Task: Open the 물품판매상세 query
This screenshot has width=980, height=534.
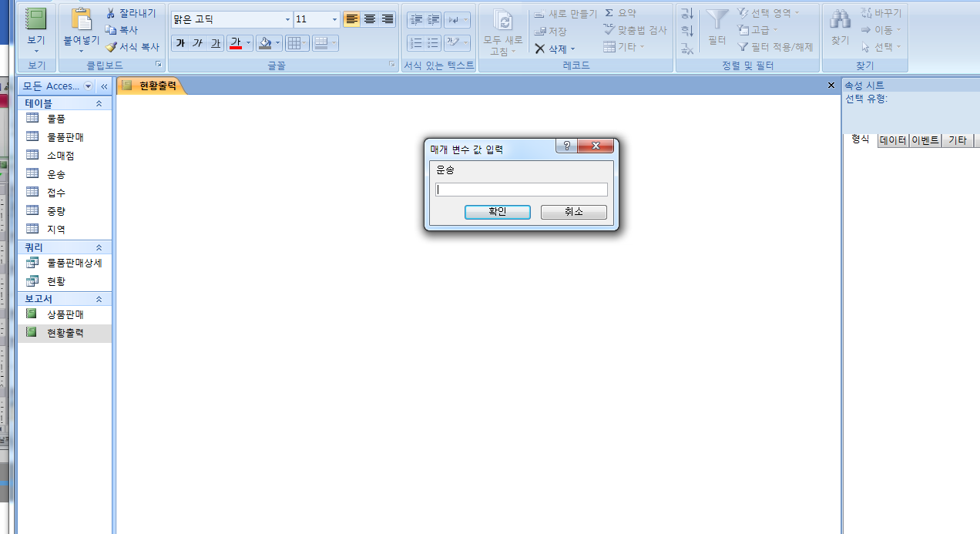Action: click(x=74, y=263)
